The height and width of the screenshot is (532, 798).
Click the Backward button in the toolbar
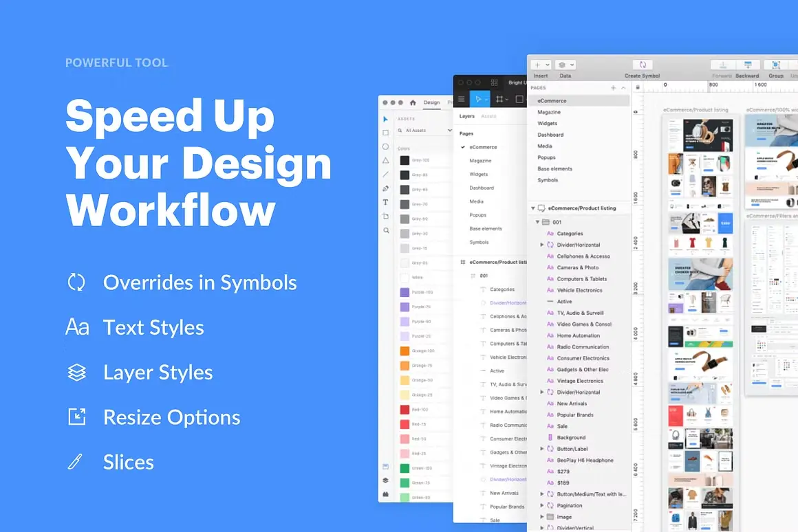[748, 65]
